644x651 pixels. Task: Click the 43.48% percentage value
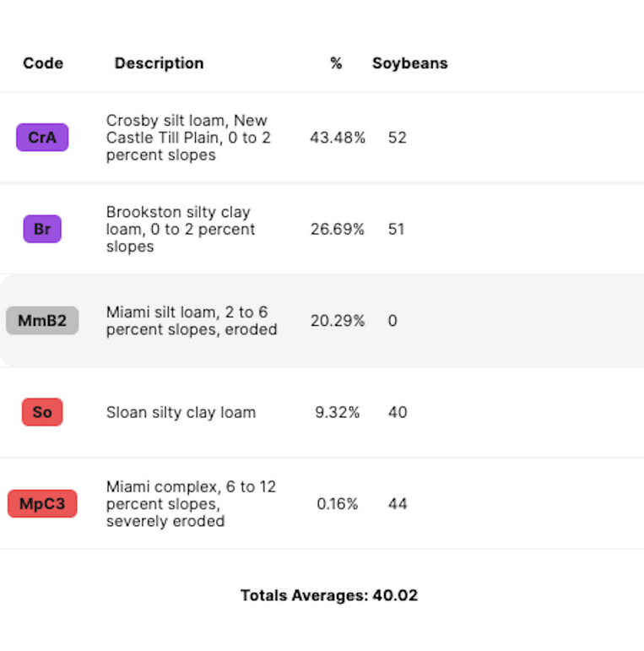click(338, 138)
